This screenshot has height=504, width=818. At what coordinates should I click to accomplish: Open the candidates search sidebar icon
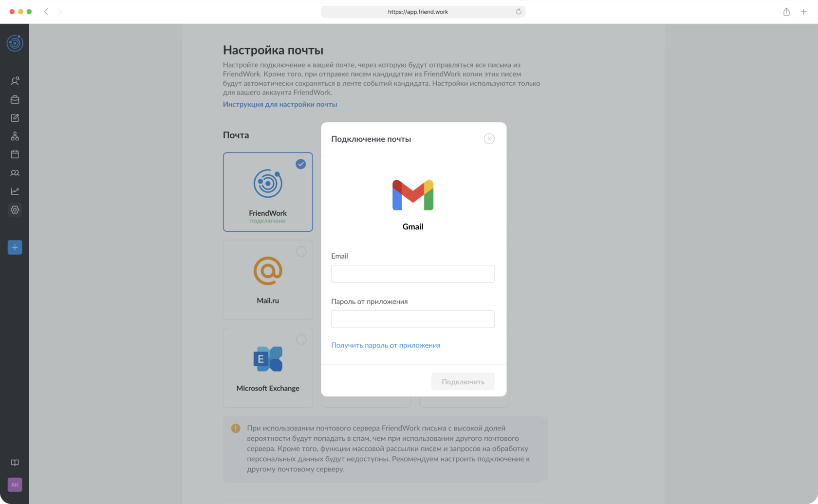tap(15, 81)
